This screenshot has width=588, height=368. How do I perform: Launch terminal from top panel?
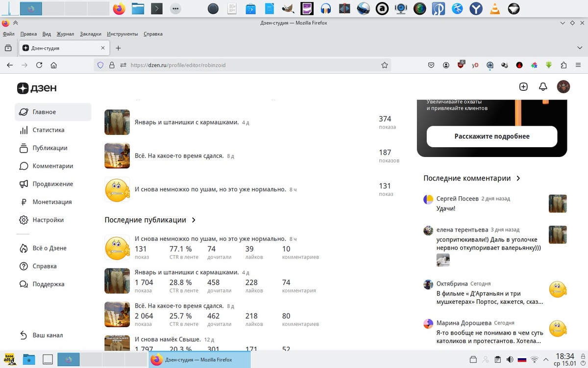157,8
